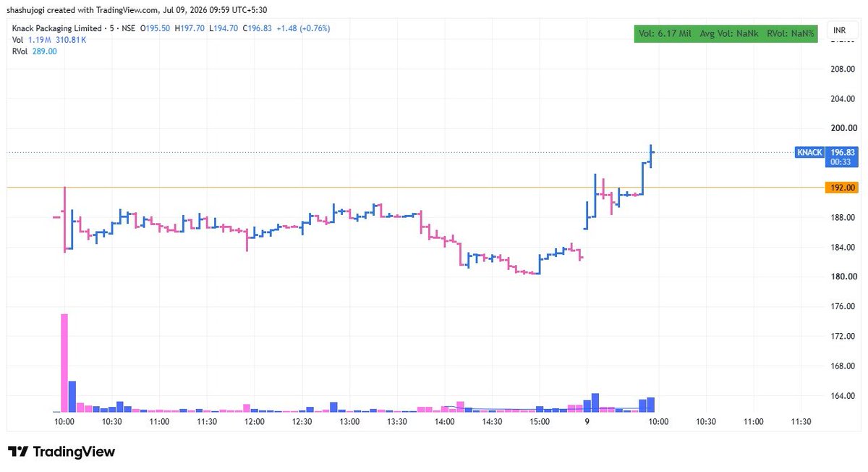Click the latest blue price bar near 197

[651, 156]
